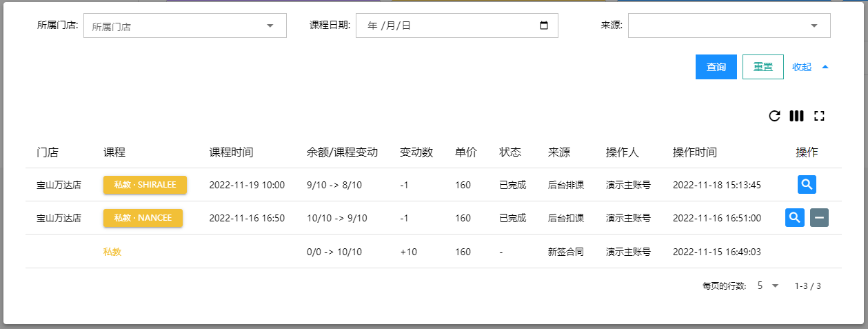Click the 查询 search button
This screenshot has height=329, width=868.
tap(716, 67)
